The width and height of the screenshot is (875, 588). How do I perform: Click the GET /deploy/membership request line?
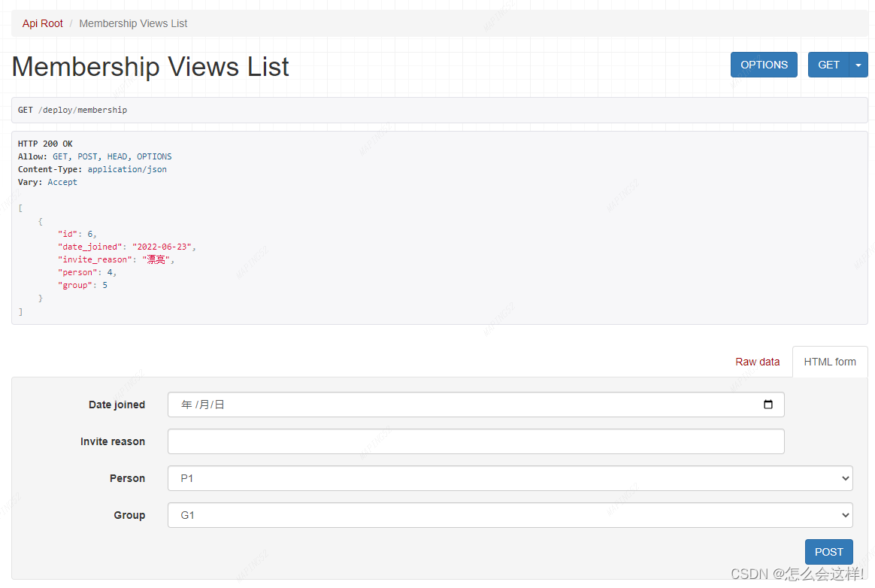(x=73, y=110)
